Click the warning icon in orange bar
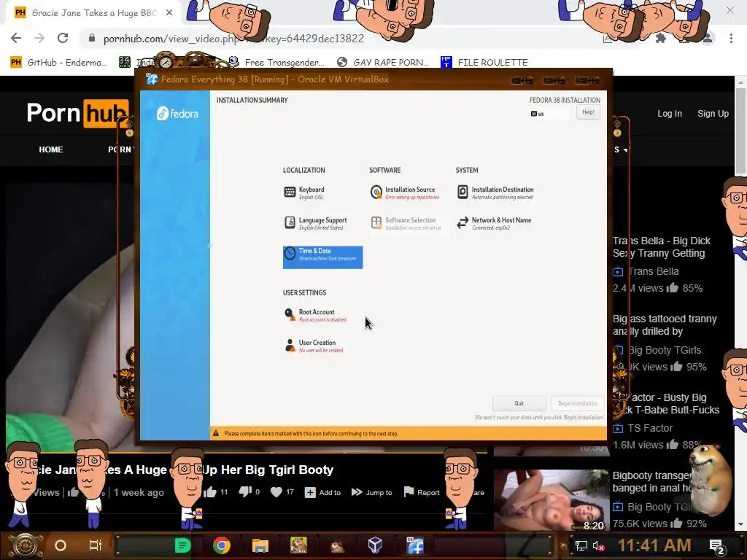The height and width of the screenshot is (560, 747). click(x=216, y=433)
